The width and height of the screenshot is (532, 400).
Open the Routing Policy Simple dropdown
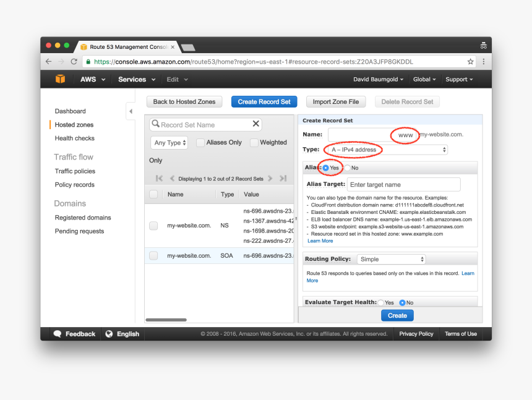click(x=391, y=259)
